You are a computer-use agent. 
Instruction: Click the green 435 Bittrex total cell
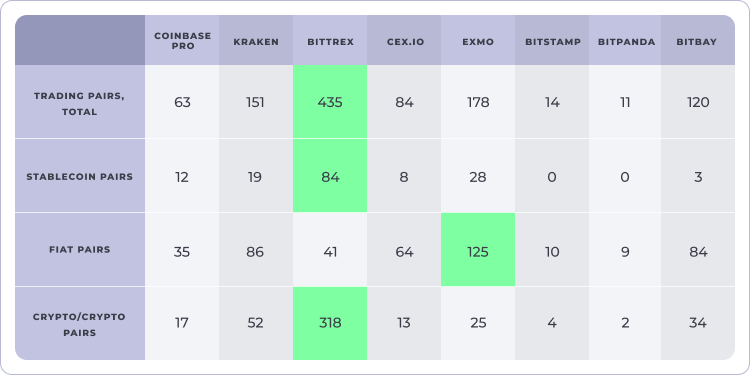(x=330, y=102)
